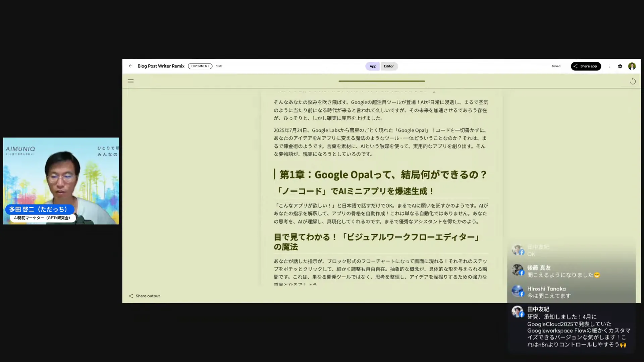Click the progress bar under the tabs
The height and width of the screenshot is (362, 644).
click(x=381, y=81)
